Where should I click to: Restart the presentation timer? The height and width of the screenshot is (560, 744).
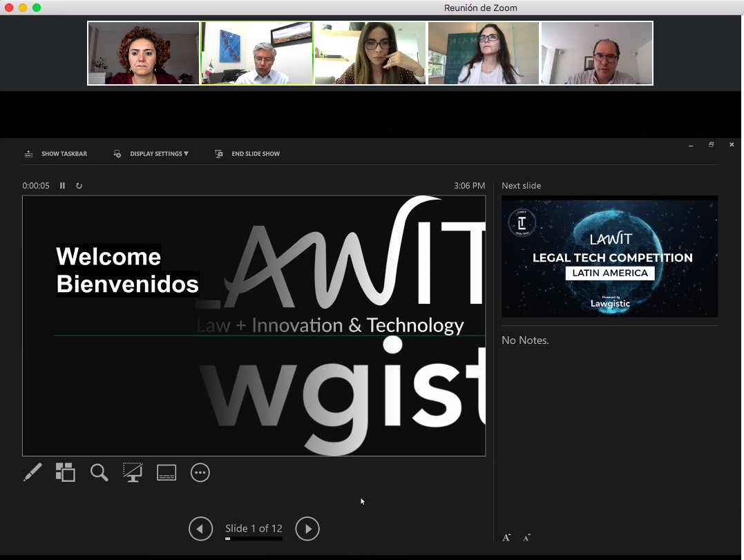[79, 186]
